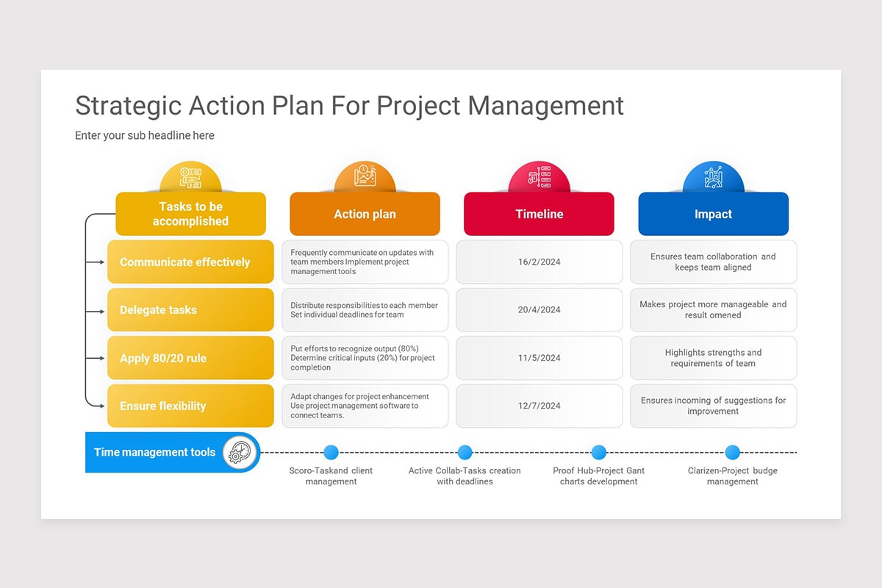Screen dimensions: 882x588
Task: Expand the Ensures team collaboration impact card
Action: (712, 262)
